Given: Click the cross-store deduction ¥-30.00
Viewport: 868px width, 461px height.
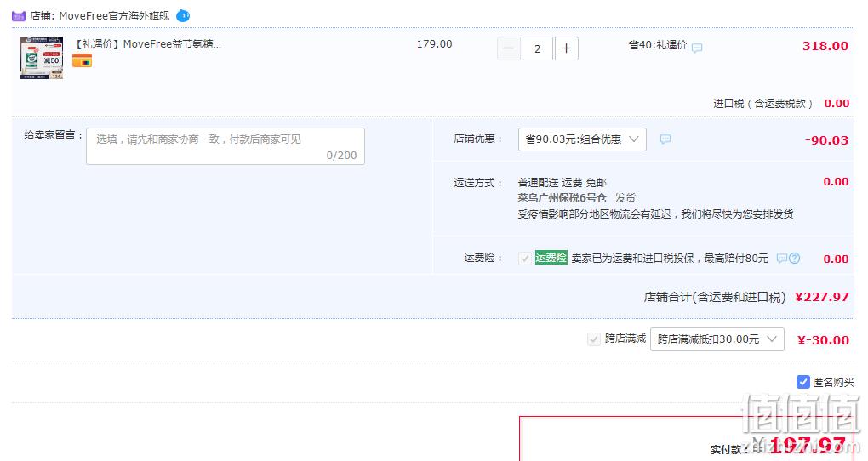Looking at the screenshot, I should coord(823,340).
